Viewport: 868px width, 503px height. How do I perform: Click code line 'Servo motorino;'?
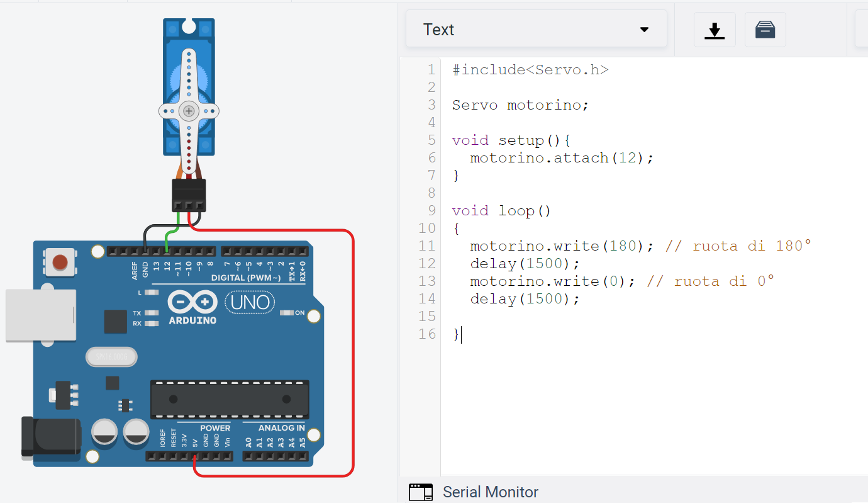point(521,105)
